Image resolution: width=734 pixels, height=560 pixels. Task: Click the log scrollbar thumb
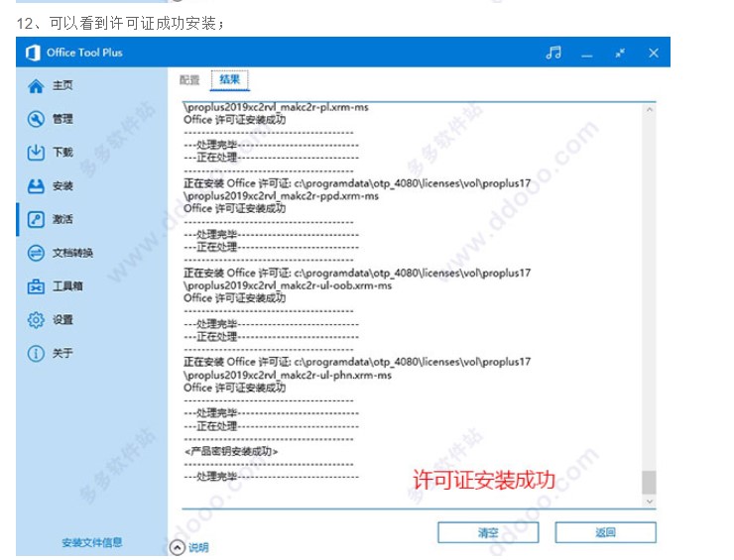[649, 483]
